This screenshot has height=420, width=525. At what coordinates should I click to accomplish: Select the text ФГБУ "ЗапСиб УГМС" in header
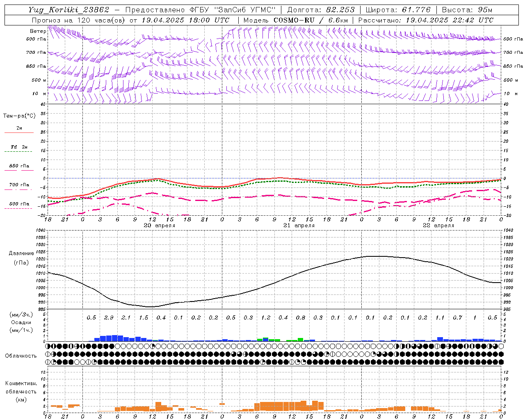[232, 10]
